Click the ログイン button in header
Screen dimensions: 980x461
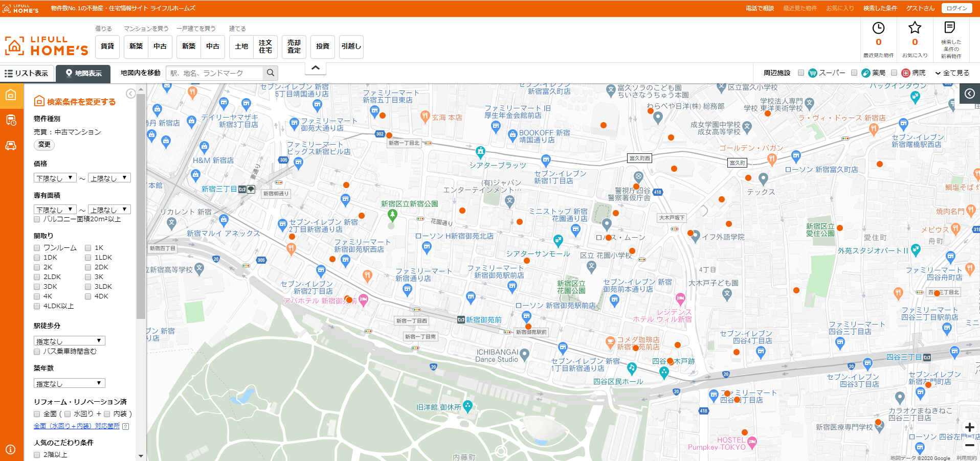point(956,8)
